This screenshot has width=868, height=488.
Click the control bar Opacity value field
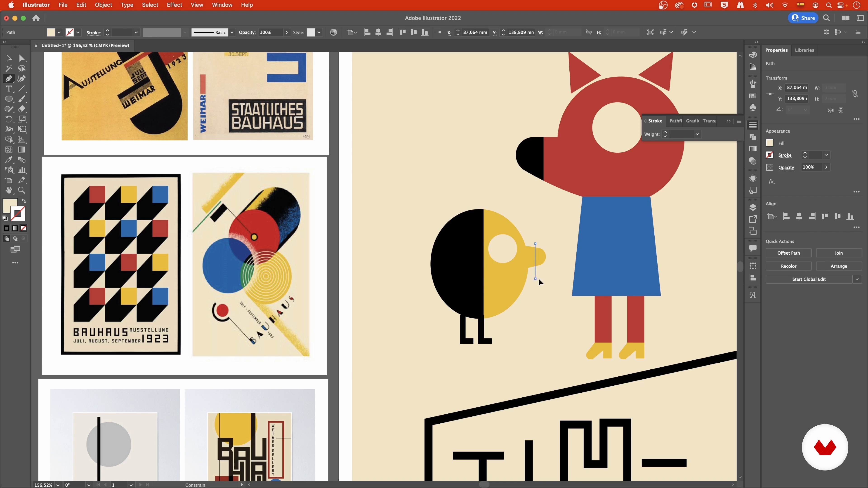point(271,32)
